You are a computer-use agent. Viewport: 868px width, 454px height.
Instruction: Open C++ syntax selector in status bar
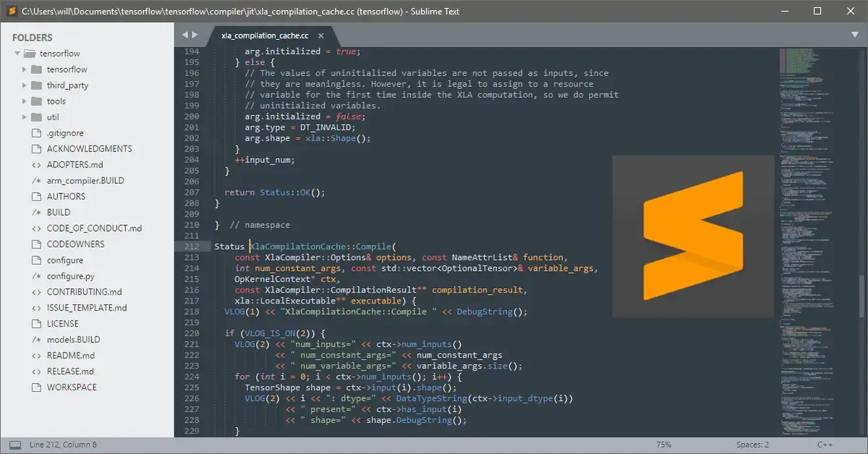(x=825, y=445)
